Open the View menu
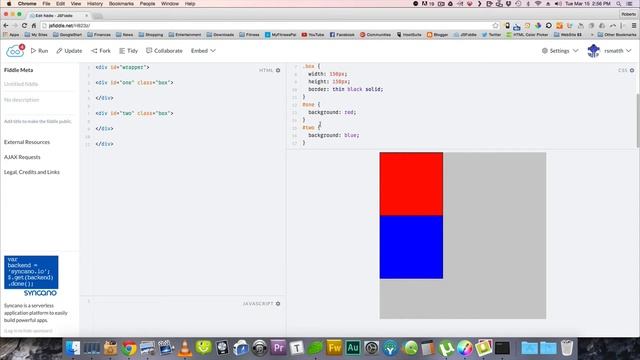This screenshot has width=640, height=360. pos(76,4)
